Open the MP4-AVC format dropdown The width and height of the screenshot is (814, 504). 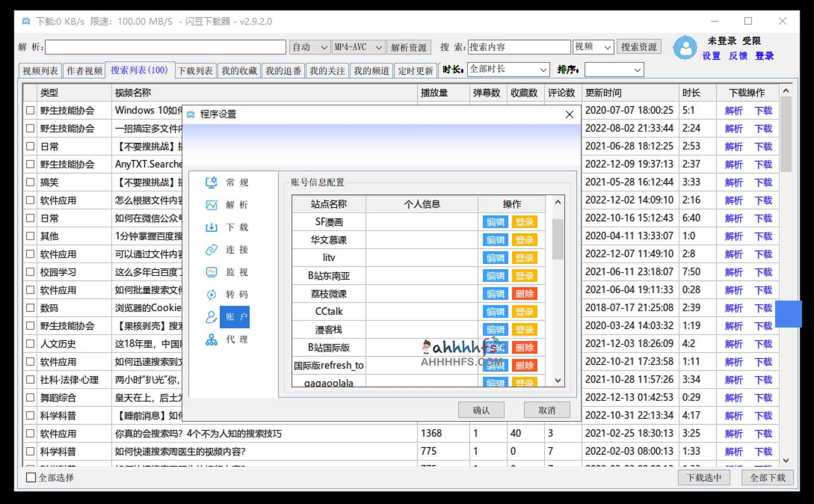coord(357,47)
